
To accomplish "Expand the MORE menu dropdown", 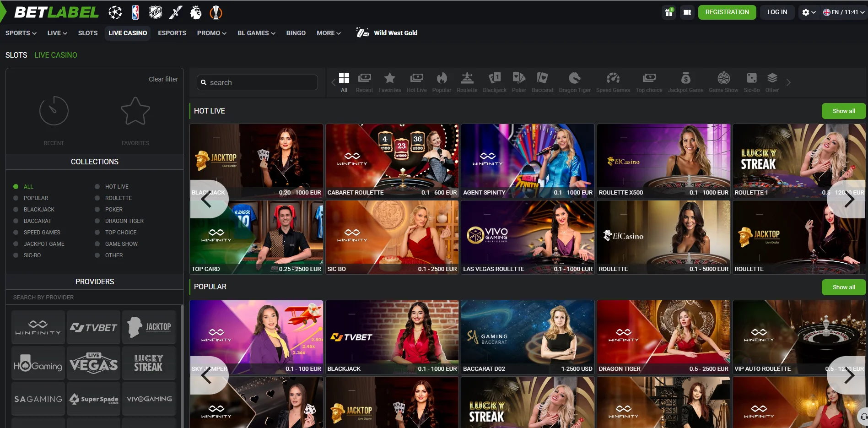I will [329, 33].
